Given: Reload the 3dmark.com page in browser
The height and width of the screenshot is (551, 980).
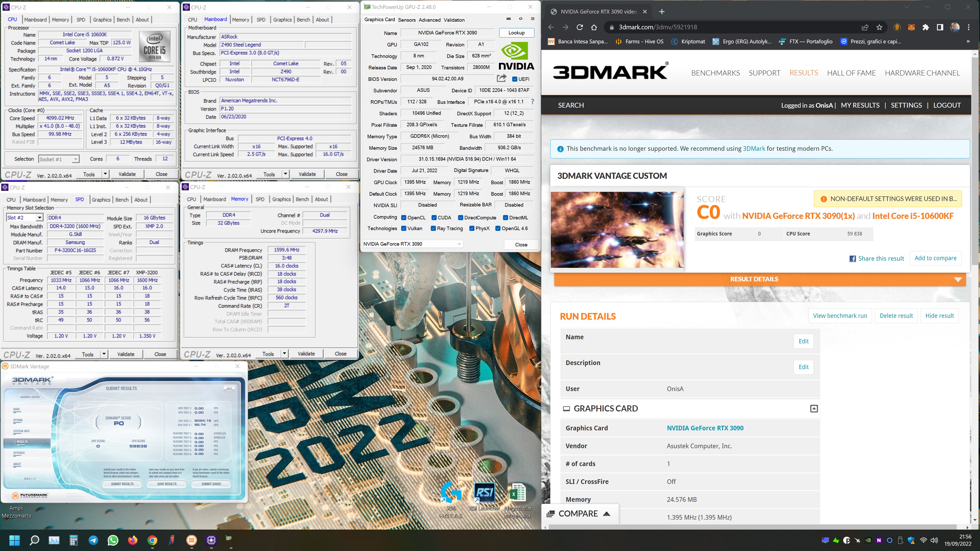Looking at the screenshot, I should pyautogui.click(x=579, y=27).
